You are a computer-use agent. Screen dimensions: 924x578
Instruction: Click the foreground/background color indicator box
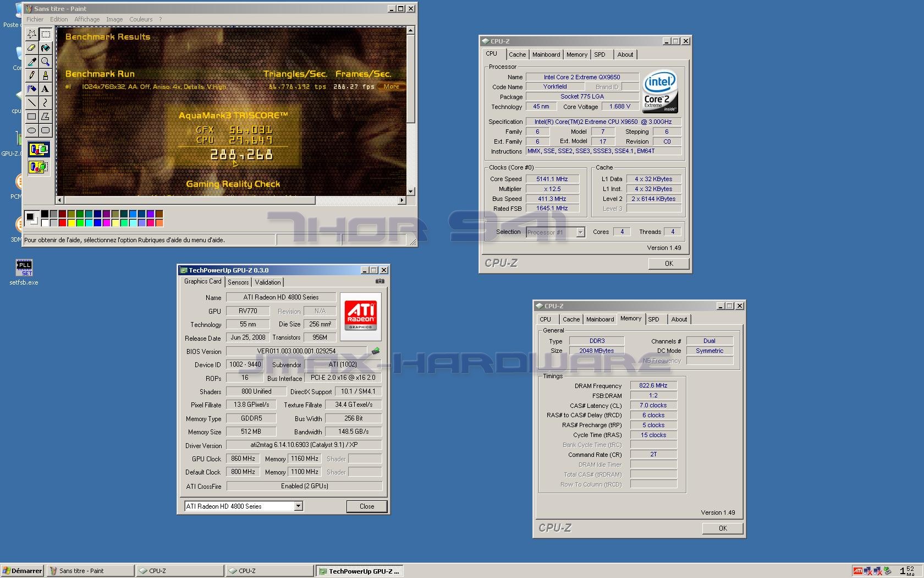(x=32, y=219)
